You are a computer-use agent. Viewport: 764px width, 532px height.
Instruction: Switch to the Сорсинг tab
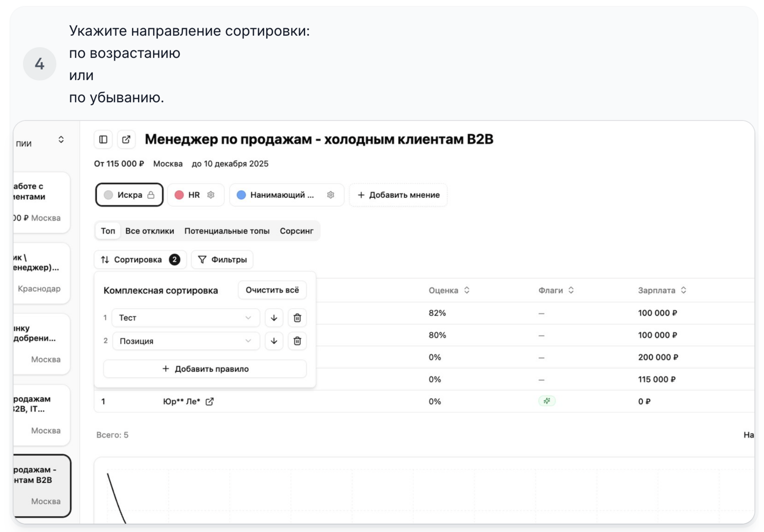tap(297, 231)
